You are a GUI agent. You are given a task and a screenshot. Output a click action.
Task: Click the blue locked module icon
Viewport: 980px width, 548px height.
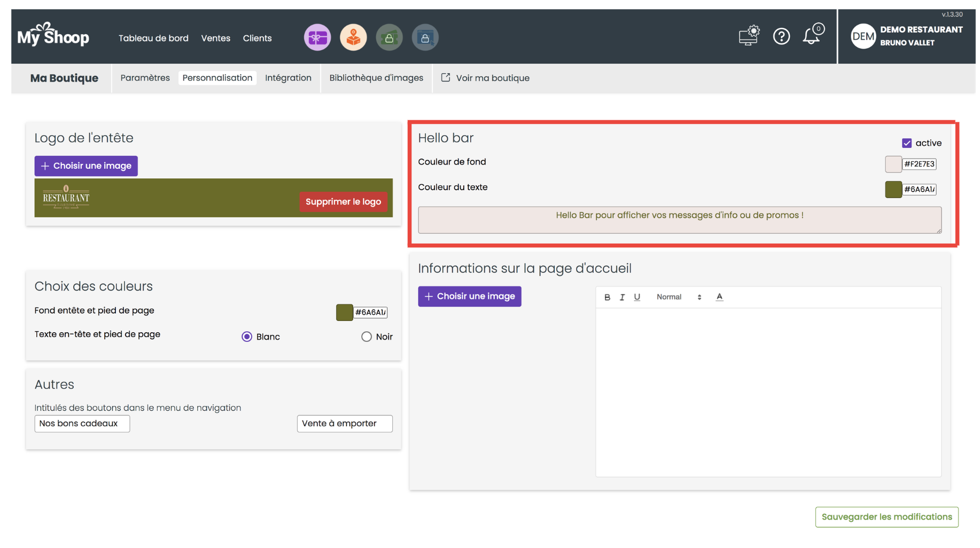425,37
